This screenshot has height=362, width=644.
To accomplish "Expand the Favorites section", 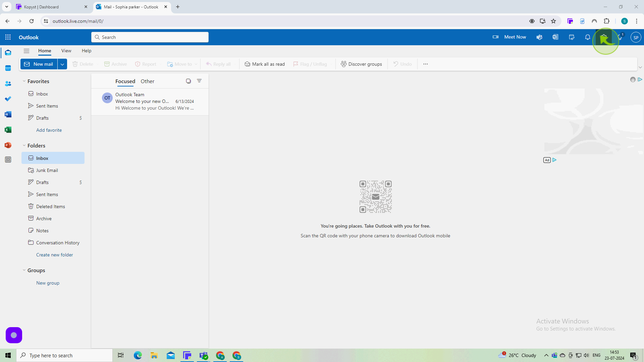I will click(x=24, y=81).
